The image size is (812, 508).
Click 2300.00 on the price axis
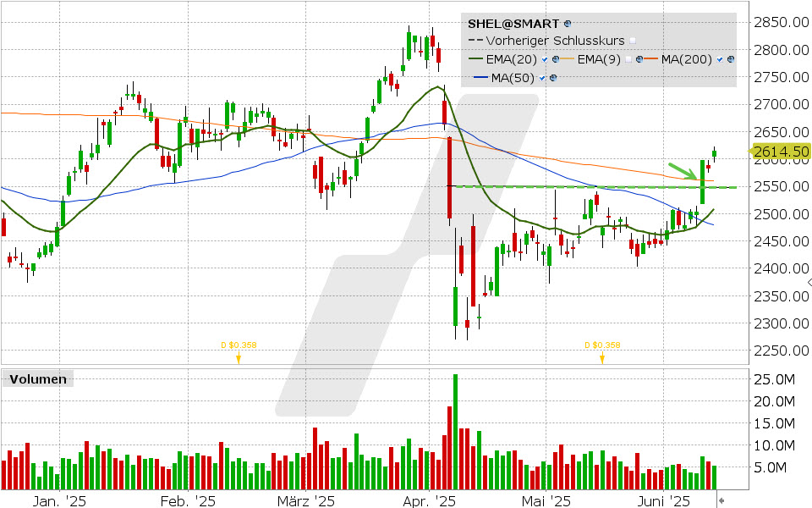(781, 323)
